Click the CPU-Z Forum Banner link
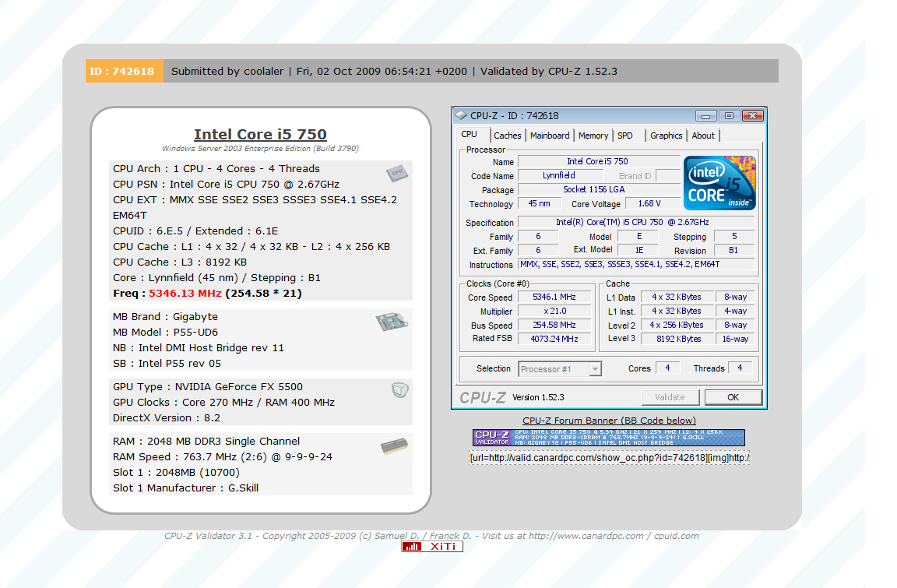The image size is (897, 588). pyautogui.click(x=609, y=421)
